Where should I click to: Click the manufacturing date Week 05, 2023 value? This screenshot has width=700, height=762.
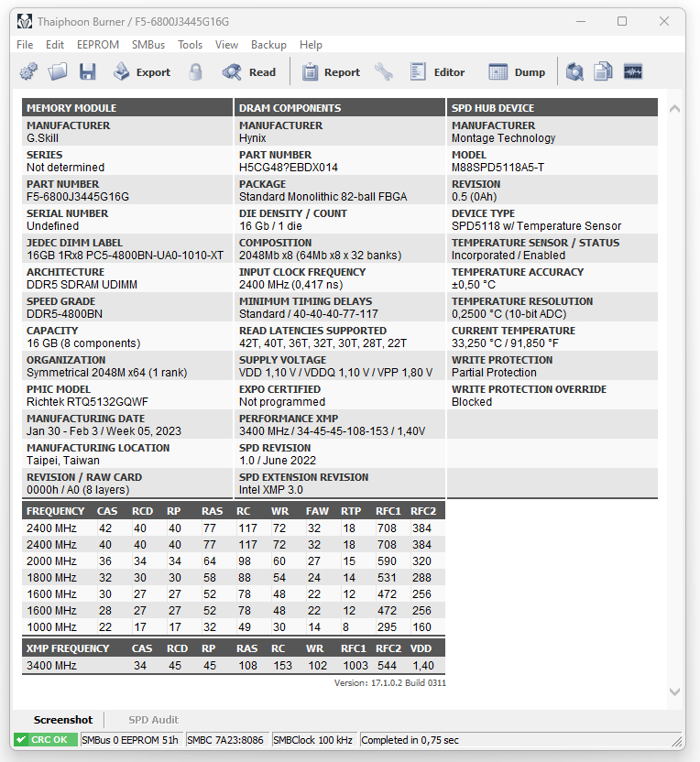(x=104, y=431)
